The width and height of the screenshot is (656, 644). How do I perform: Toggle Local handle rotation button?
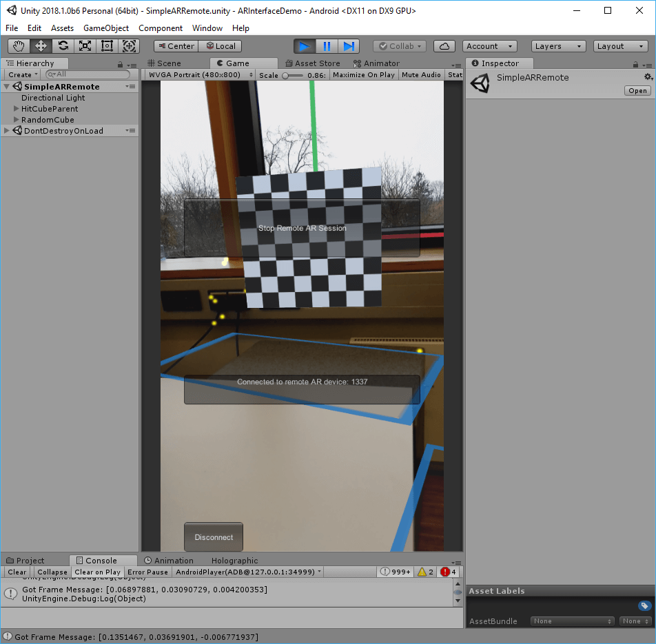point(220,46)
